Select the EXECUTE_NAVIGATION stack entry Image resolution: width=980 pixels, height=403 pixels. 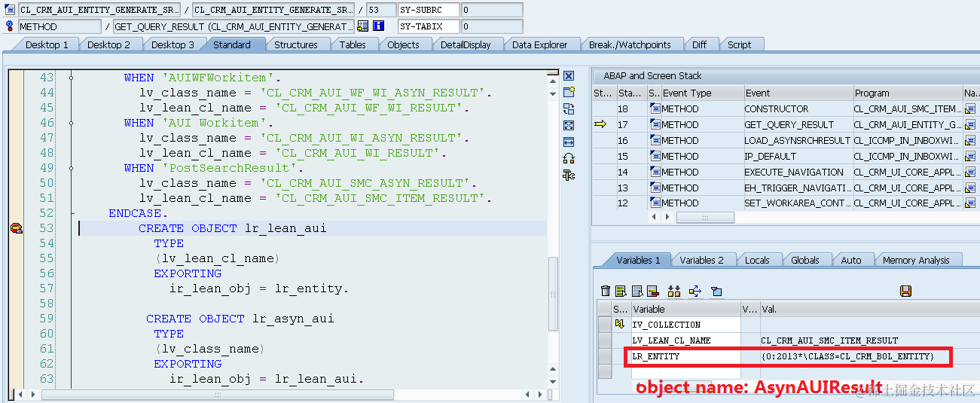click(798, 172)
